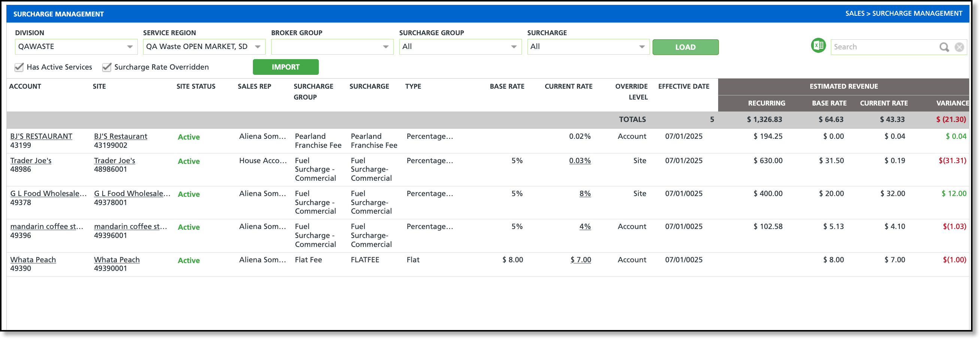
Task: Open the G L Food Wholesale site link
Action: pos(132,194)
